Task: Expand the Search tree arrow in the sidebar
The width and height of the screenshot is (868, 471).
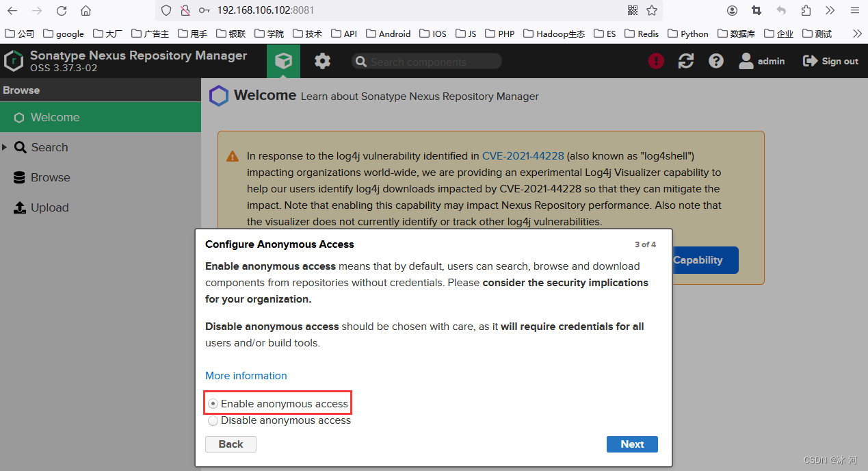Action: [x=5, y=147]
